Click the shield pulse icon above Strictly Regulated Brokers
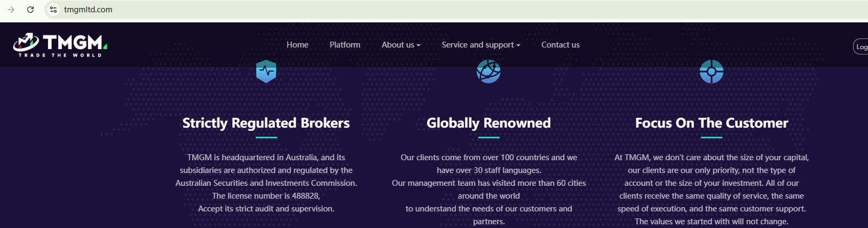The image size is (868, 228). 266,72
